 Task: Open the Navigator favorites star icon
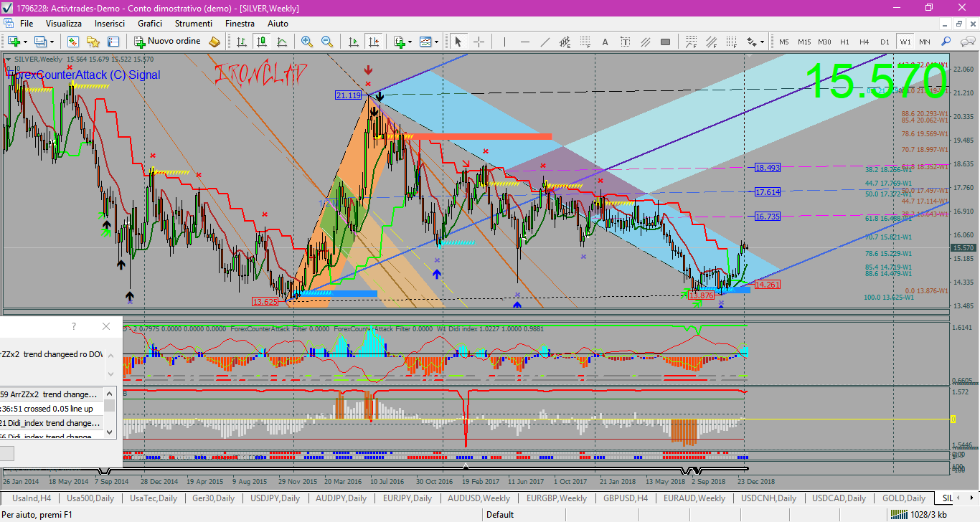click(93, 42)
